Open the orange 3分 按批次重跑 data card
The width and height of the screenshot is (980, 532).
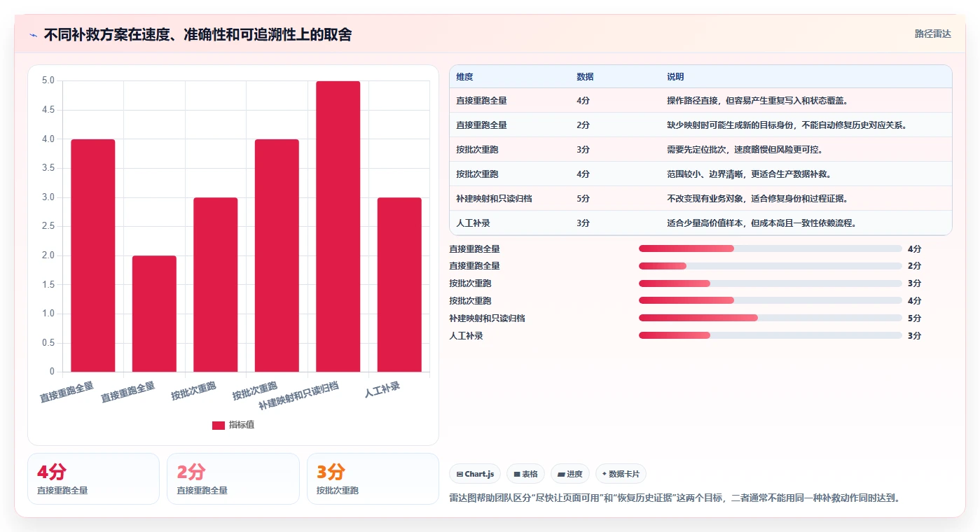pos(373,479)
